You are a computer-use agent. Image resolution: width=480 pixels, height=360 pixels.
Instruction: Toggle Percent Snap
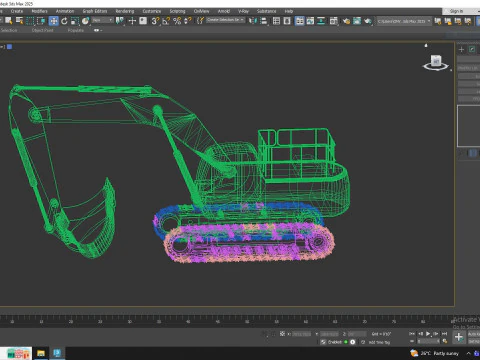[x=177, y=21]
